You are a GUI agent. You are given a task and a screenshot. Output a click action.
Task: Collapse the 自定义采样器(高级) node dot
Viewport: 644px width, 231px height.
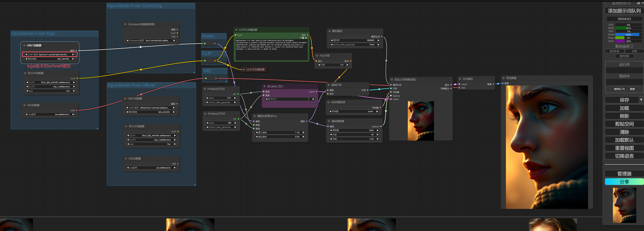[392, 80]
